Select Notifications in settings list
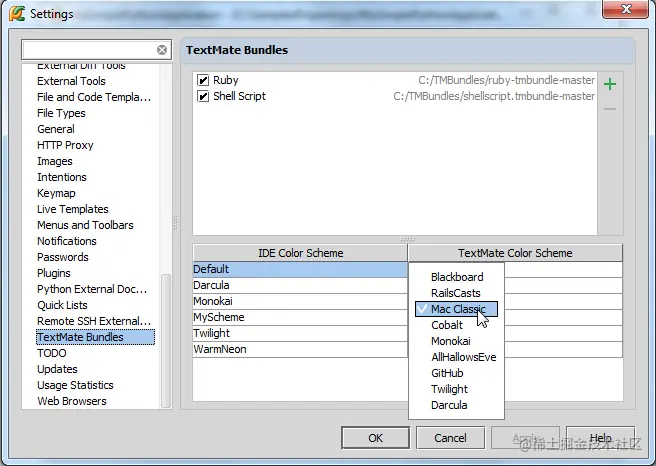 (x=67, y=241)
